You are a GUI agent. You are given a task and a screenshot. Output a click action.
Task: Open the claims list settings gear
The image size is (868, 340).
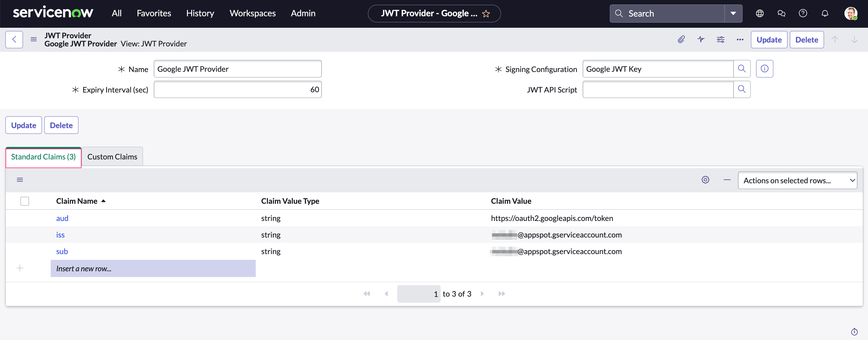[x=705, y=180]
